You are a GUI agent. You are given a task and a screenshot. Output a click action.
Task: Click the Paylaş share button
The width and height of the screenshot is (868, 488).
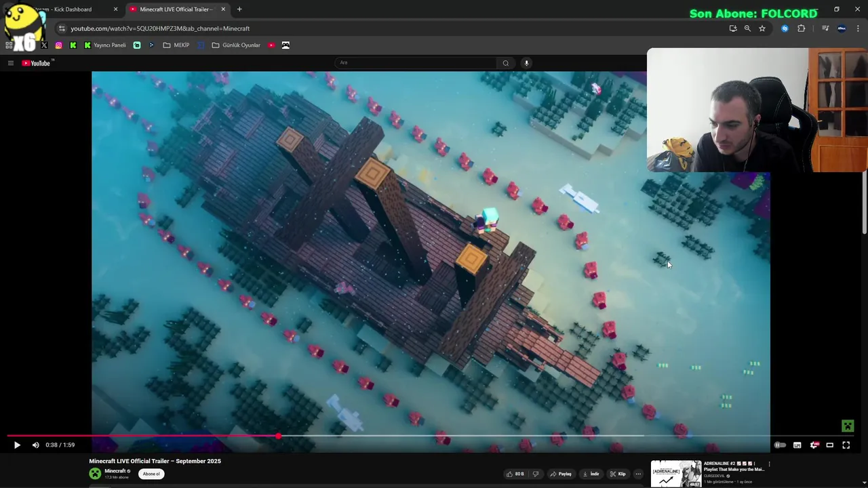(561, 474)
